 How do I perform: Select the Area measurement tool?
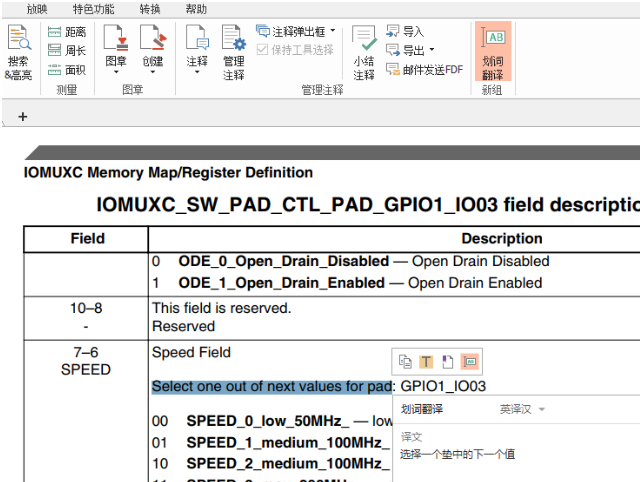67,70
